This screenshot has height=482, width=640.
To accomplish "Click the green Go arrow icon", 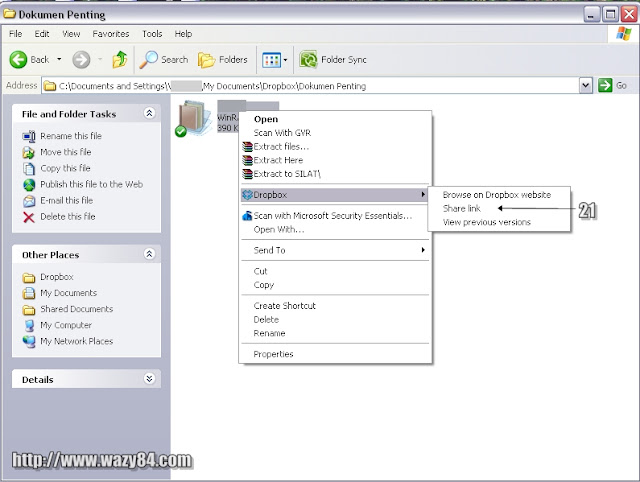I will tap(605, 85).
